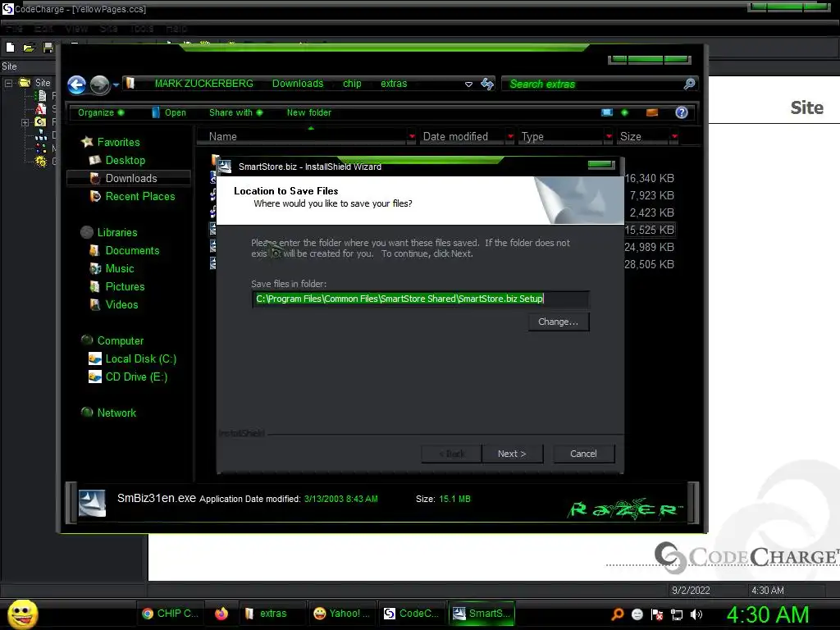Viewport: 840px width, 630px height.
Task: Select Libraries in the navigation pane
Action: pyautogui.click(x=117, y=232)
